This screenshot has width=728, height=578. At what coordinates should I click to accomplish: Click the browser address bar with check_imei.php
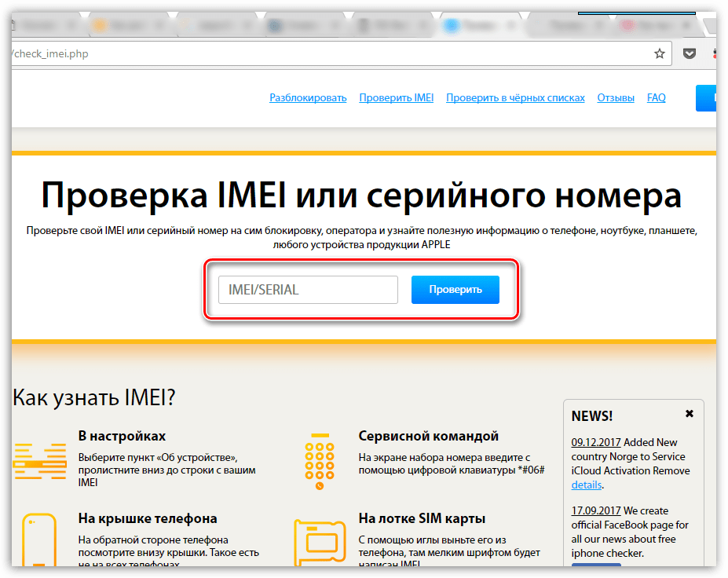tap(314, 54)
